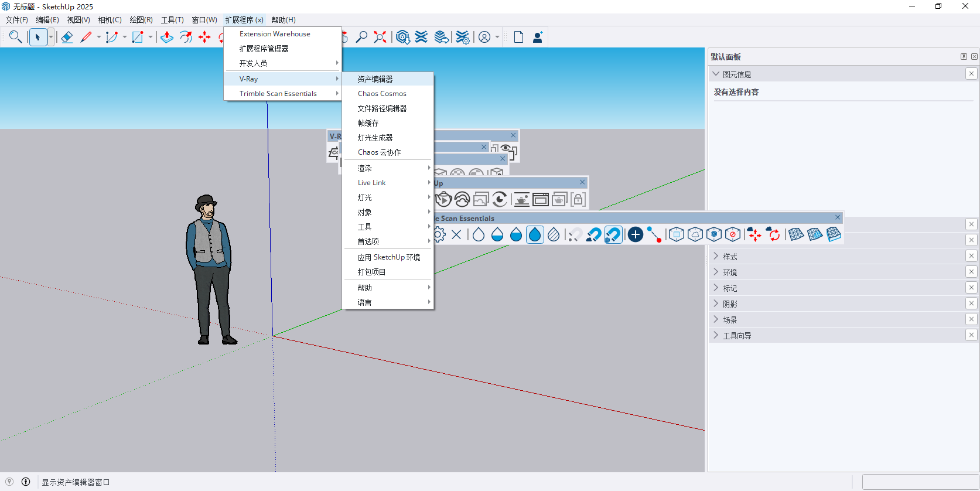This screenshot has width=980, height=491.
Task: Toggle the fully filled drop opacity button
Action: pos(535,234)
